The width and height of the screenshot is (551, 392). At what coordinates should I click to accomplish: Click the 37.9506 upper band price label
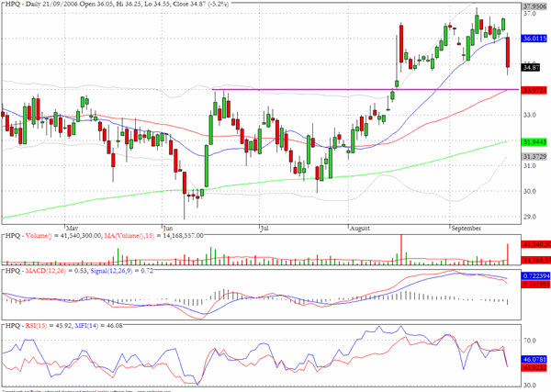point(534,6)
